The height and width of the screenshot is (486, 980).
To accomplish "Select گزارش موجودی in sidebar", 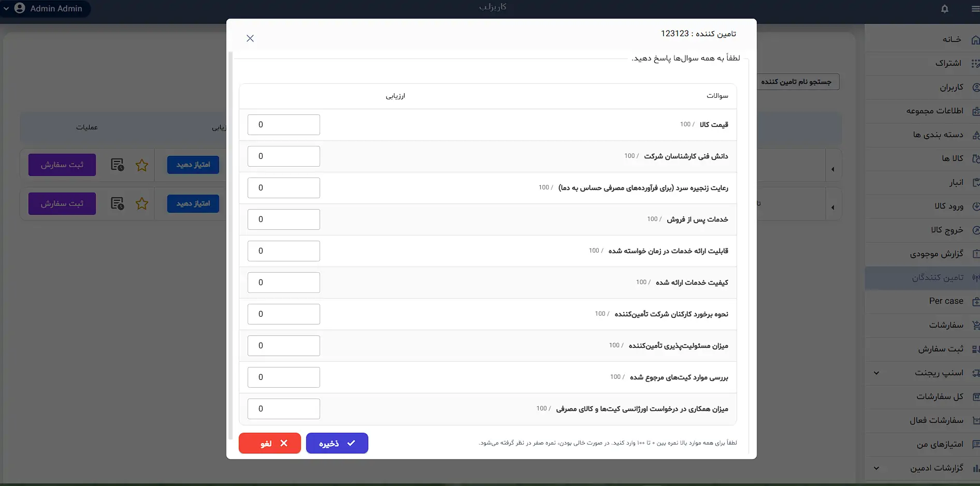I will click(x=923, y=254).
